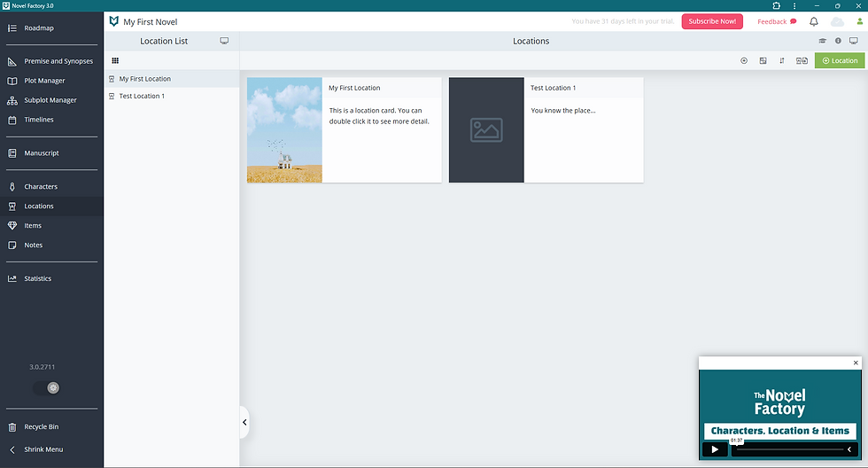This screenshot has height=468, width=868.
Task: Click the circle arrow toolbar icon
Action: (x=744, y=60)
